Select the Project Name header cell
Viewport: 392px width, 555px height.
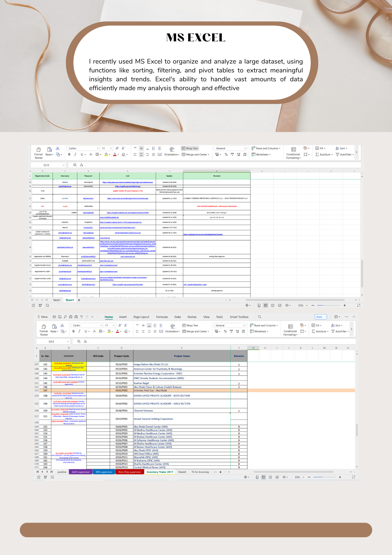[x=182, y=356]
